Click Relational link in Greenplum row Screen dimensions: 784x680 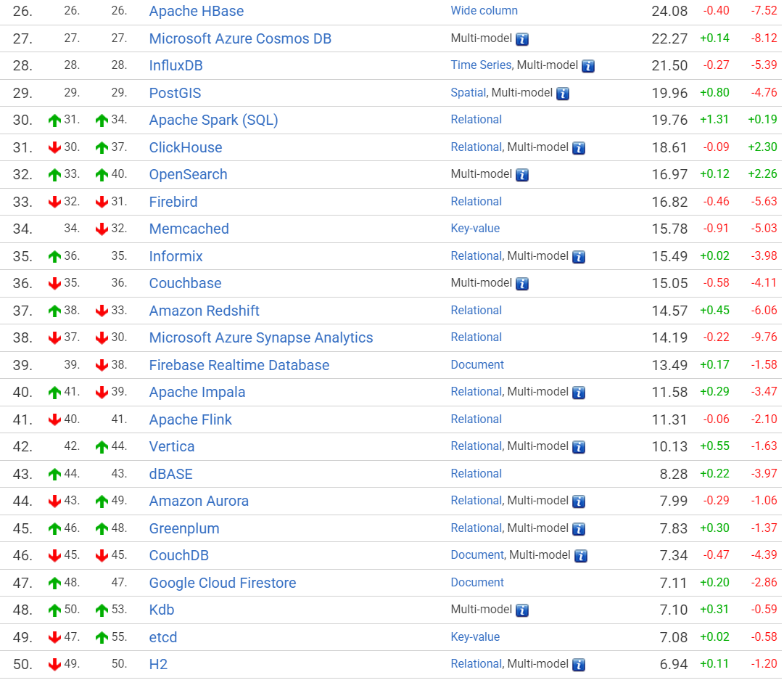[476, 528]
